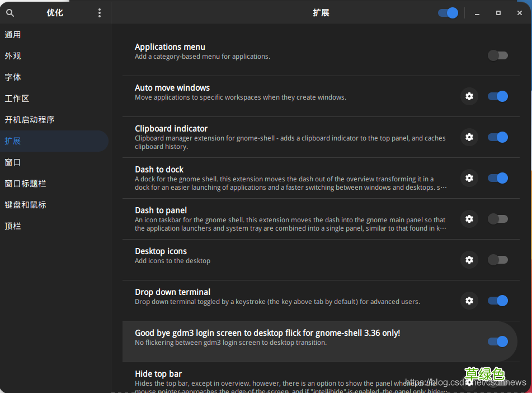Image resolution: width=532 pixels, height=393 pixels.
Task: Turn on the Desktop icons extension
Action: [497, 260]
